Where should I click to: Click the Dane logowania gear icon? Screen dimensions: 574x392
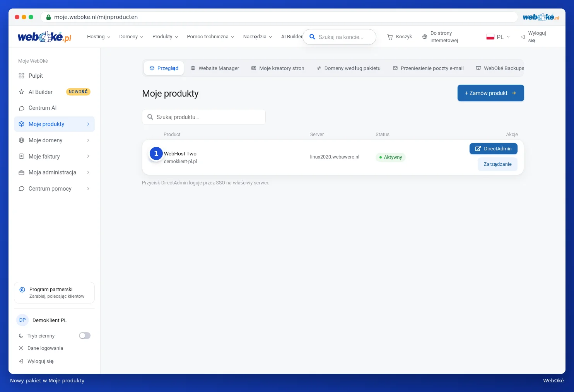[21, 348]
